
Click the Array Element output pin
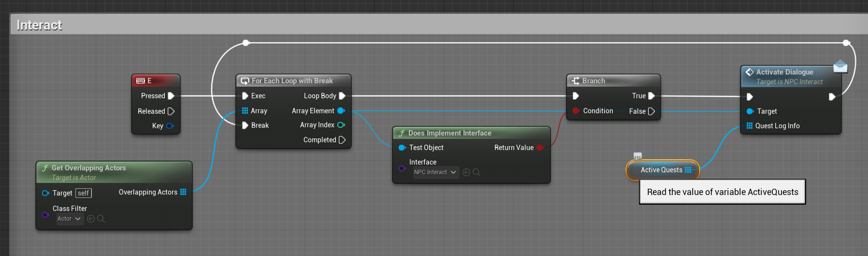[x=341, y=111]
